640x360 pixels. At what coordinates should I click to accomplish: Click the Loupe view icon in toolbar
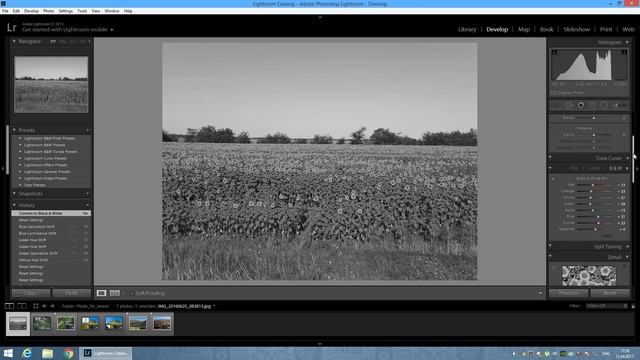[101, 293]
